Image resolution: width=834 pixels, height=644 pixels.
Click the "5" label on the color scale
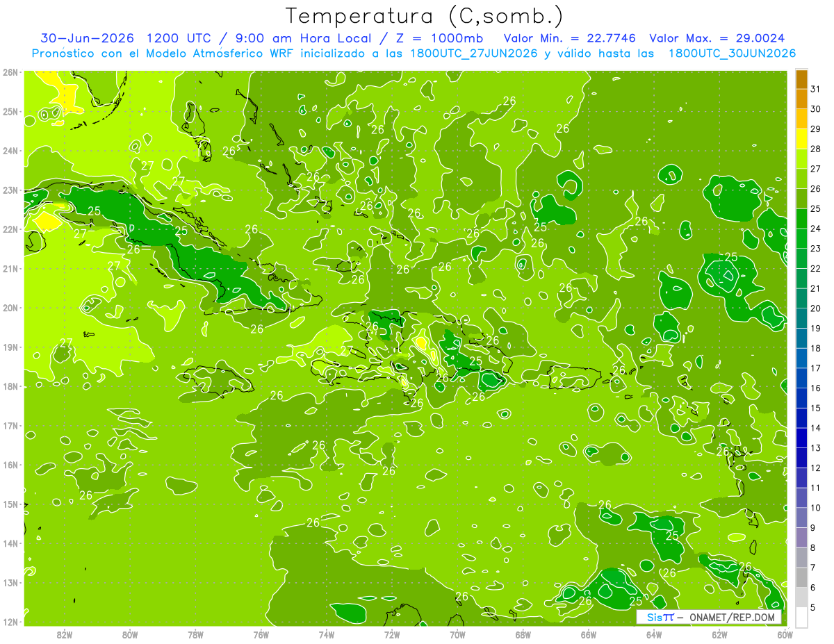coord(814,607)
